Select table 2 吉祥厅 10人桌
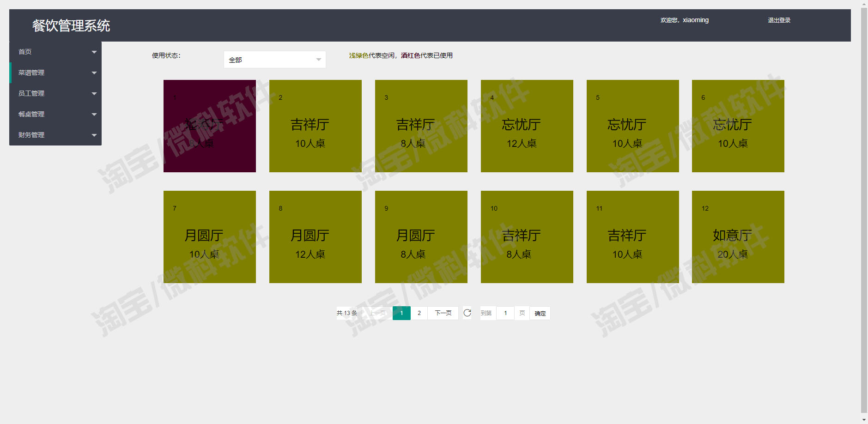 [x=316, y=126]
